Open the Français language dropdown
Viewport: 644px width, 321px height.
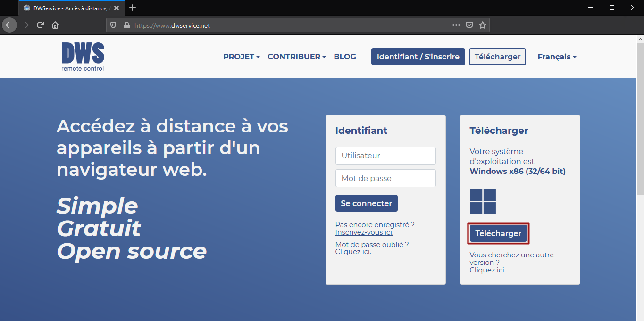point(557,57)
